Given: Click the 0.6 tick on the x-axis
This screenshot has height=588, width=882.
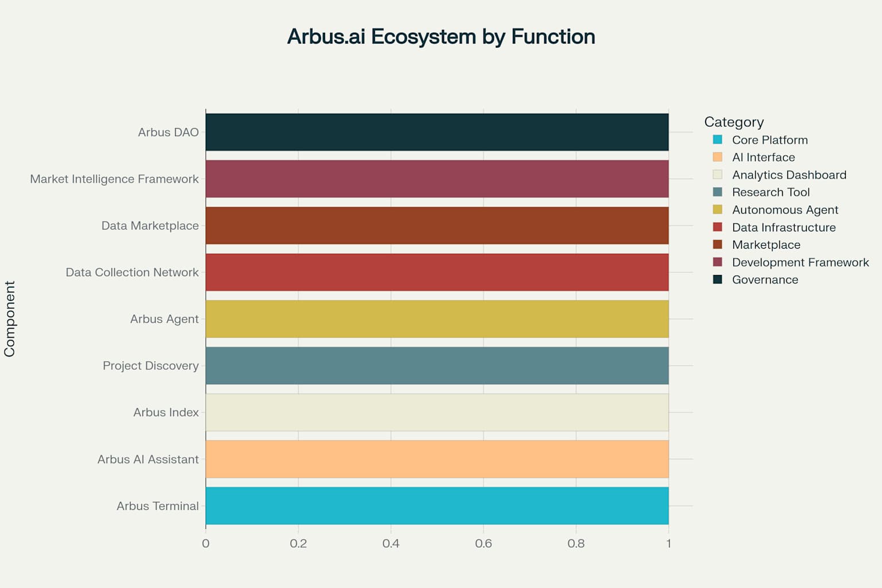Looking at the screenshot, I should [483, 543].
